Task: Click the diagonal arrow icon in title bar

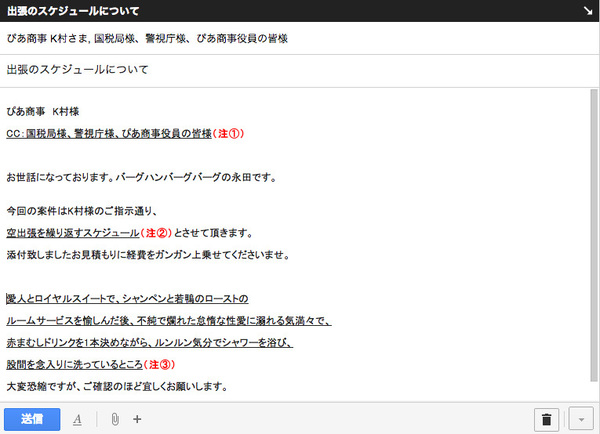Action: 586,11
